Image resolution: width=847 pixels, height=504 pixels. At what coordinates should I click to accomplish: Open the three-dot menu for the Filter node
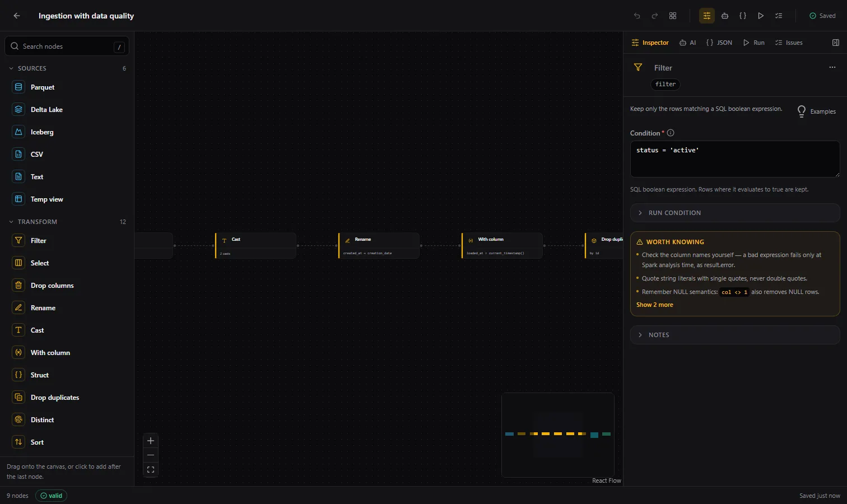point(832,67)
